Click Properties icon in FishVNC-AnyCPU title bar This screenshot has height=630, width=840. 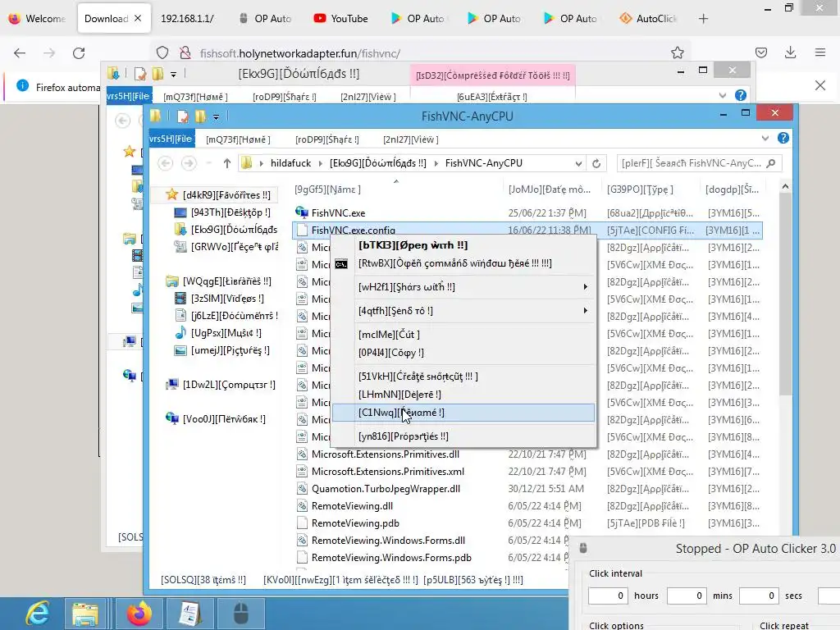pyautogui.click(x=183, y=116)
